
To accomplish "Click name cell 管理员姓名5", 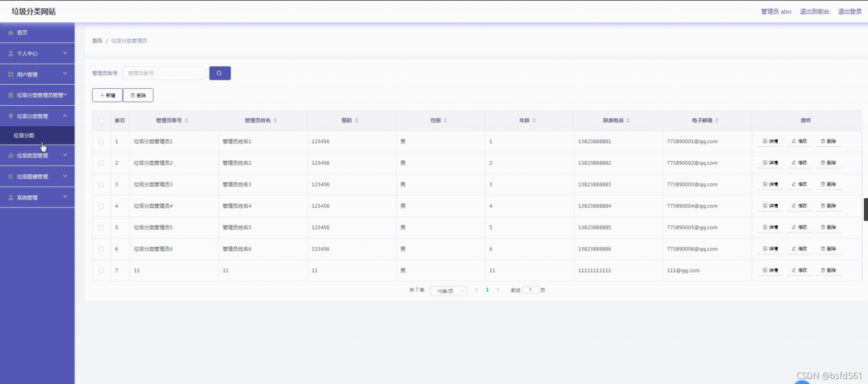I will pos(237,227).
